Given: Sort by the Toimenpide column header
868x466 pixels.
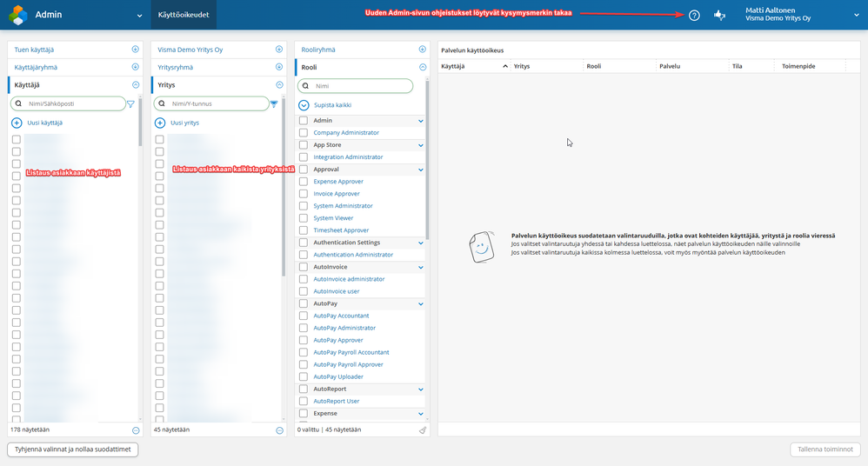Looking at the screenshot, I should [x=798, y=66].
